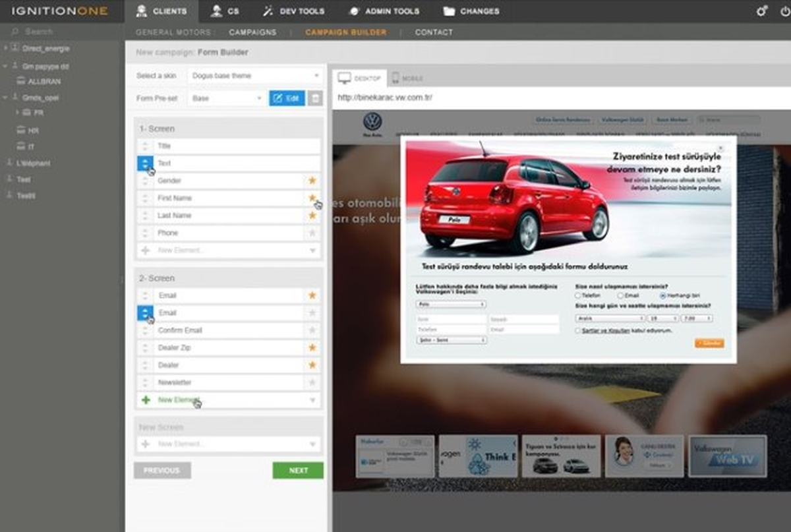Collapse the Gmds_opel tree node
Viewport: 791px width, 532px height.
[x=6, y=97]
